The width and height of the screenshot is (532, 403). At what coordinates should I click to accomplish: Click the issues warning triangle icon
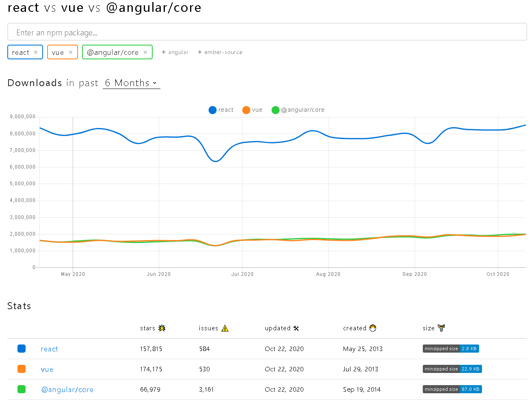pos(225,328)
